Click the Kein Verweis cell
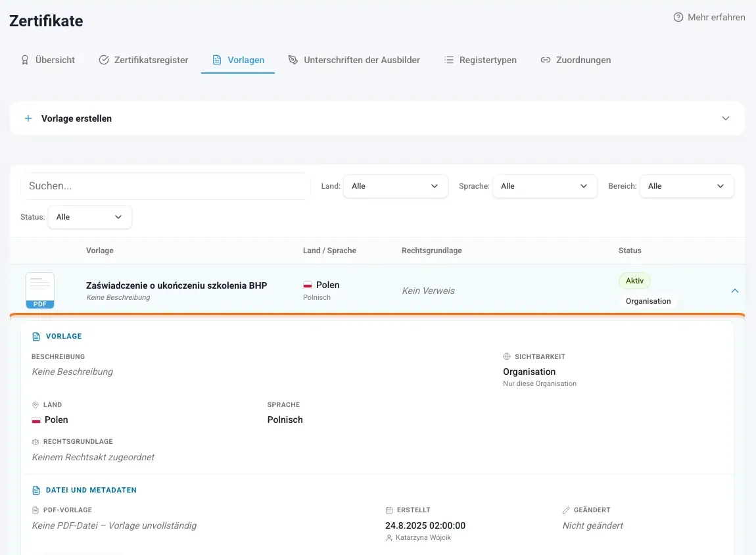Viewport: 756px width, 555px height. click(x=428, y=291)
